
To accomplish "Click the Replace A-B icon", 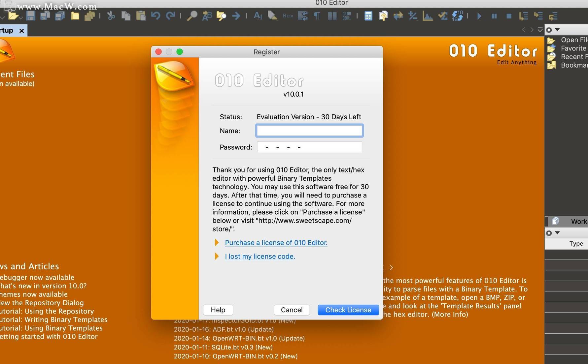I will click(207, 15).
